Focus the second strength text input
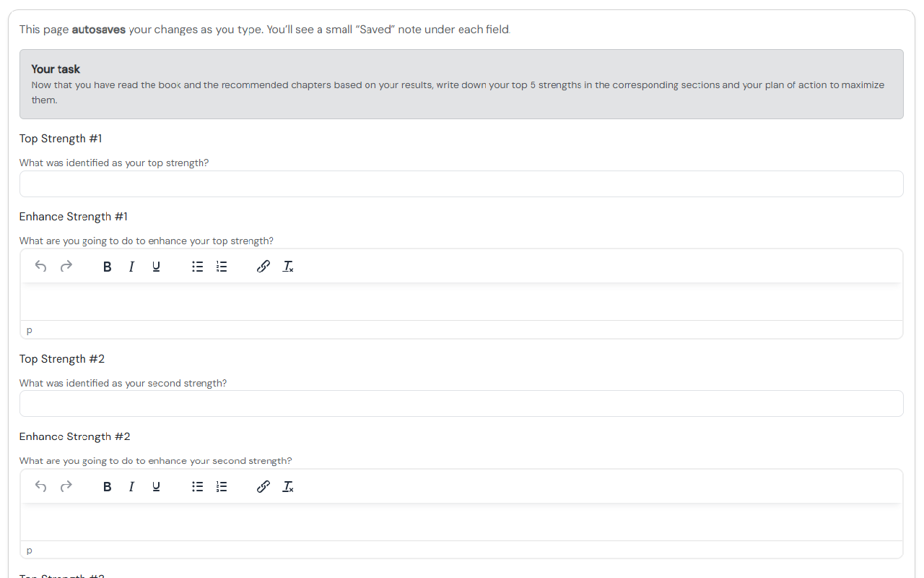 click(x=461, y=404)
